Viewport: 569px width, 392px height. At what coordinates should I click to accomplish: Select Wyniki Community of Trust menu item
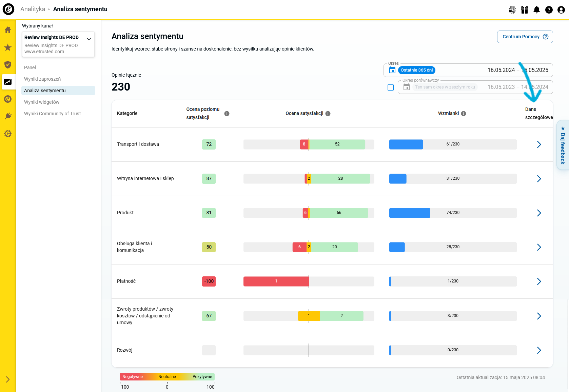52,114
